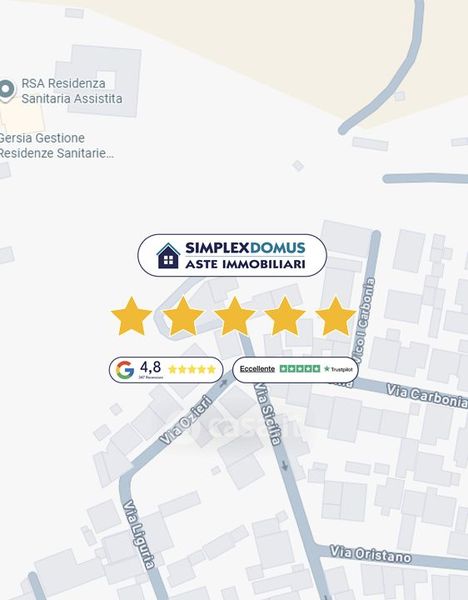The height and width of the screenshot is (600, 468).
Task: Click the Google G logo
Action: (125, 370)
